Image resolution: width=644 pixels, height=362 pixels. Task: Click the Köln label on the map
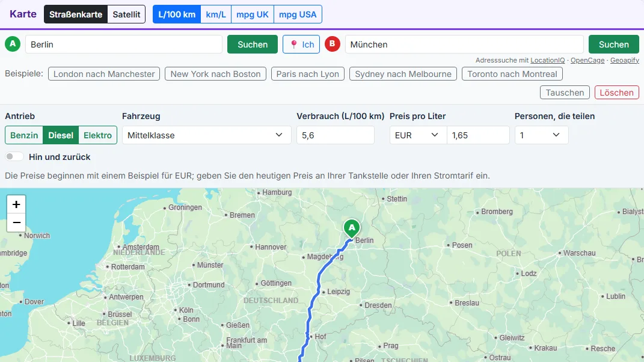[x=186, y=310]
